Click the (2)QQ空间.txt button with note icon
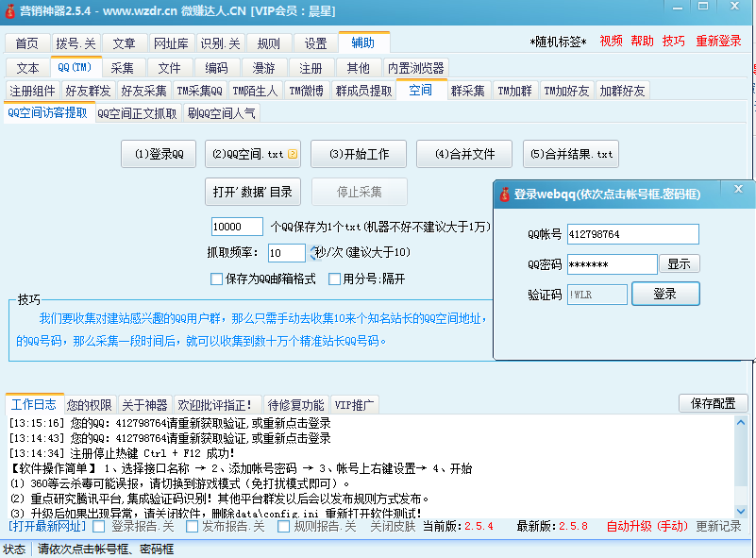This screenshot has height=558, width=756. point(252,154)
